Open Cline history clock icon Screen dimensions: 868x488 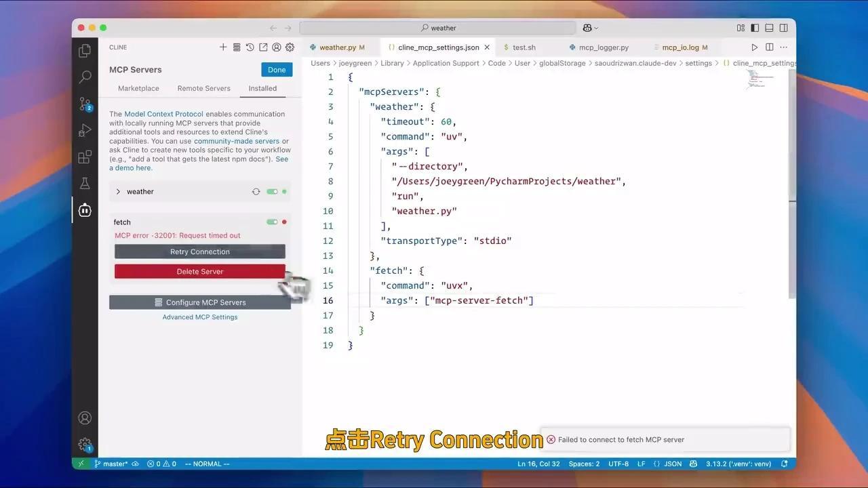point(250,47)
